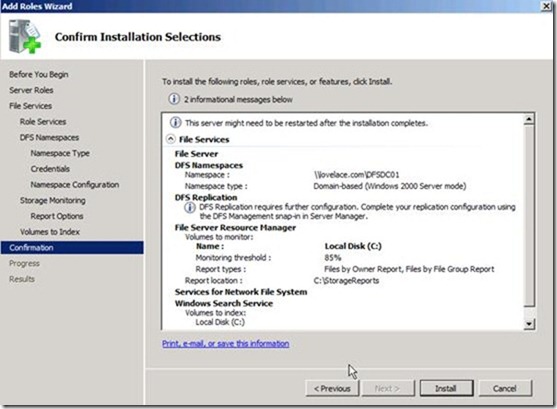Click the scrollbar down arrow in the summary pane
Viewport: 557px width, 409px height.
coord(529,324)
